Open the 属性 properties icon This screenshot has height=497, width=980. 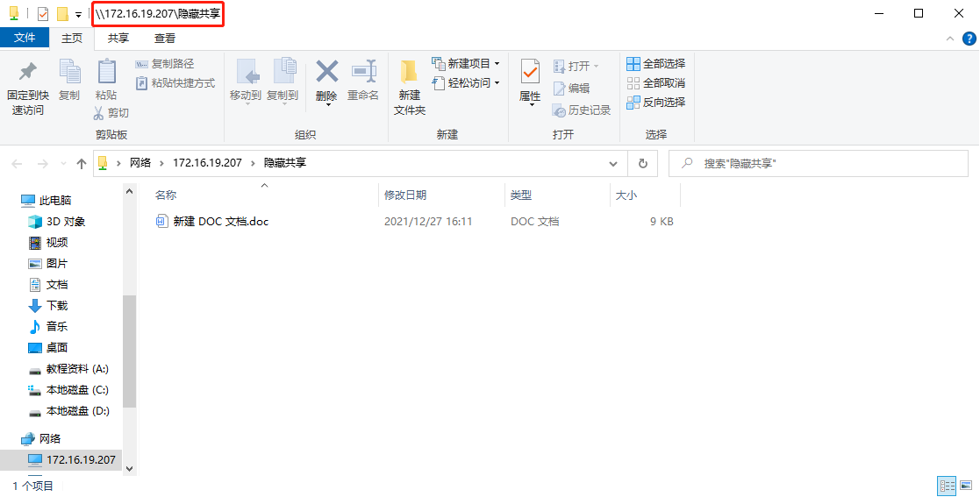click(x=530, y=73)
